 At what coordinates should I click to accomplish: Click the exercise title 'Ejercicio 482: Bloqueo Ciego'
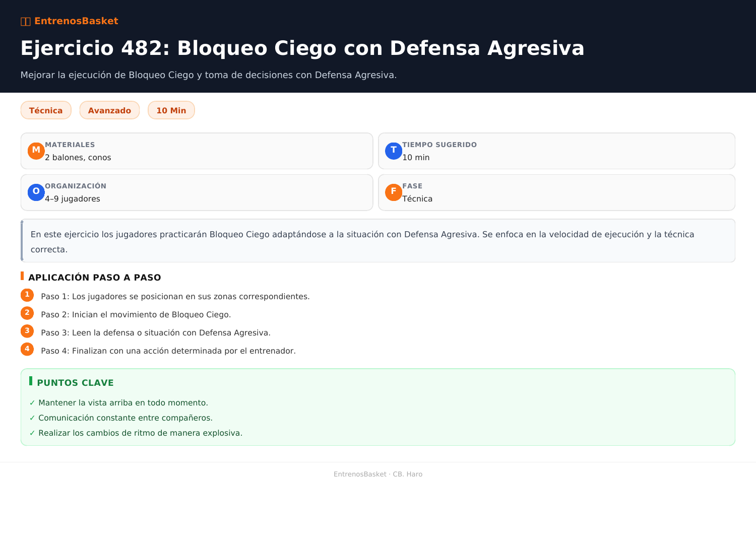tap(302, 48)
